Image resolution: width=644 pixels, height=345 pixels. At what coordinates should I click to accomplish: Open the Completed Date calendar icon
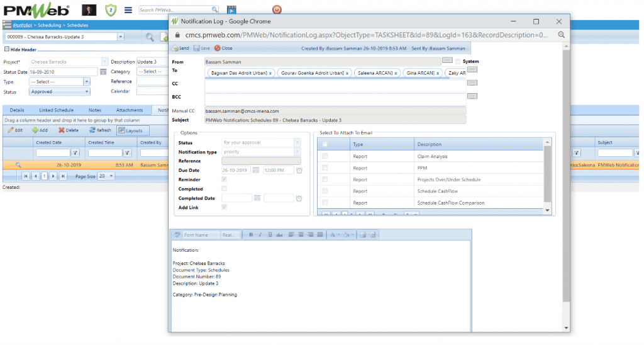(257, 198)
